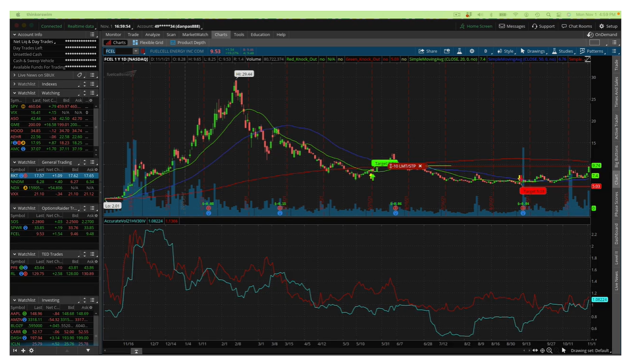Open the Analyze tab

coord(152,35)
